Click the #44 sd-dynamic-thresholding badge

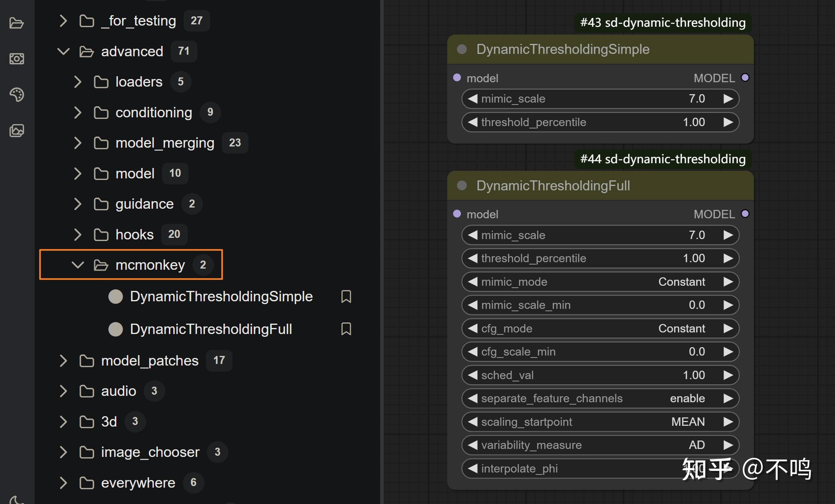(x=662, y=159)
